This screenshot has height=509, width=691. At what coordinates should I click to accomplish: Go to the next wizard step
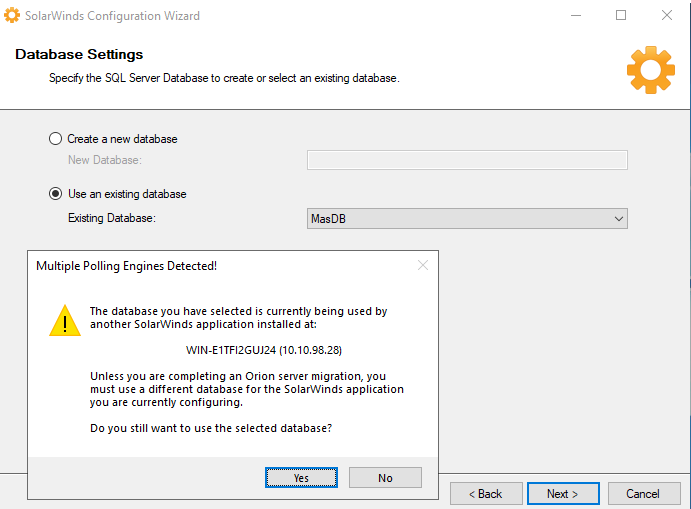[563, 494]
